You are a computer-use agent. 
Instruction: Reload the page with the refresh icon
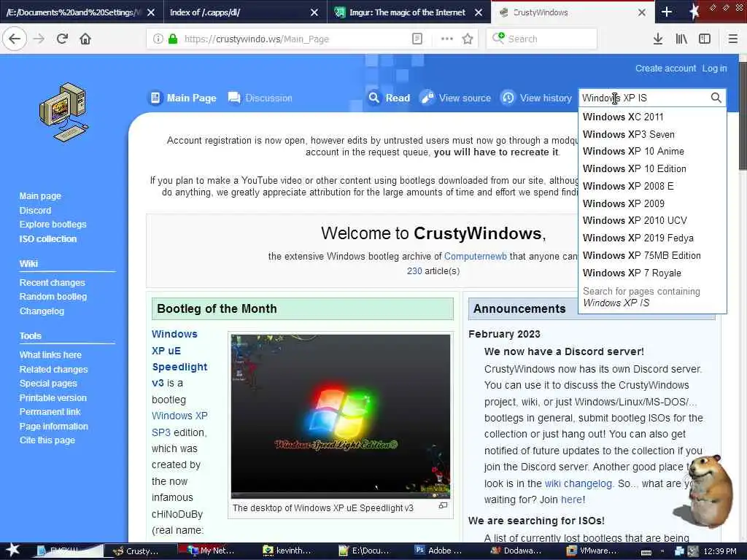pos(63,39)
